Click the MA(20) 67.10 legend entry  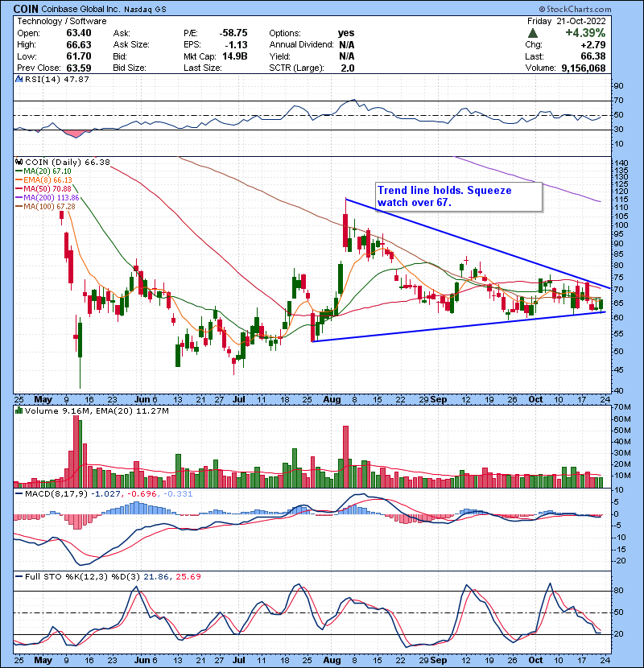(x=44, y=171)
